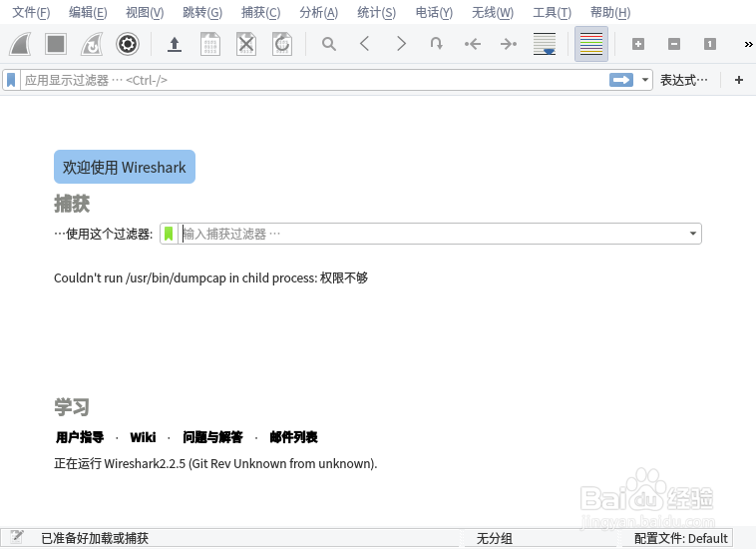756x549 pixels.
Task: Open the 电话(Y) menu
Action: click(x=434, y=12)
